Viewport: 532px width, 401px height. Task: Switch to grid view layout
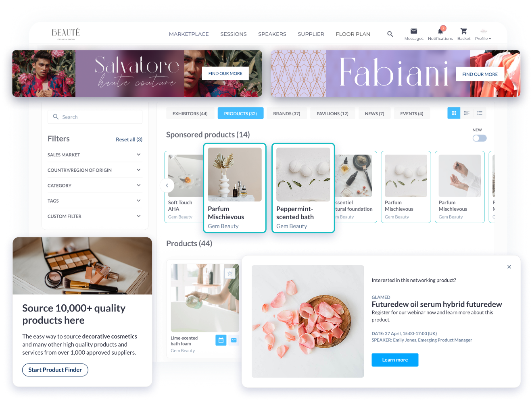coord(454,113)
